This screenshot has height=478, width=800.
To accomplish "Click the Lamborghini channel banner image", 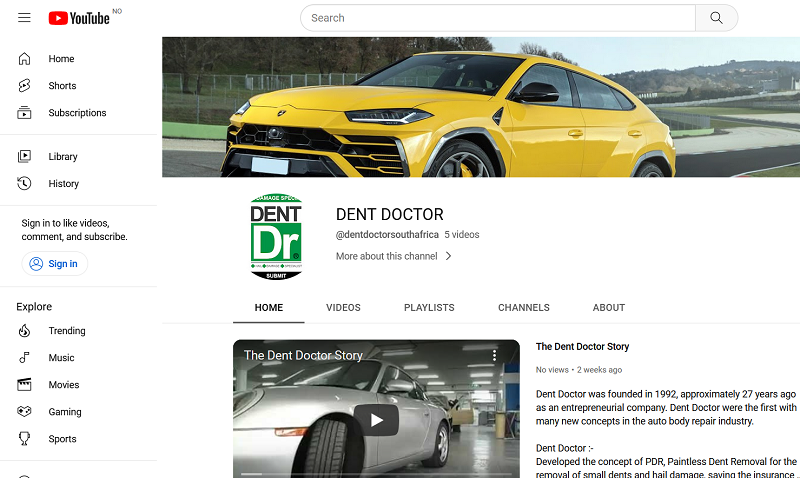I will pos(481,107).
